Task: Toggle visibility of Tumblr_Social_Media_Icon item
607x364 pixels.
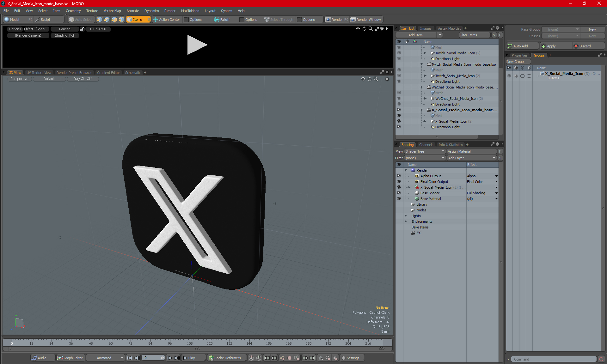Action: pyautogui.click(x=399, y=53)
